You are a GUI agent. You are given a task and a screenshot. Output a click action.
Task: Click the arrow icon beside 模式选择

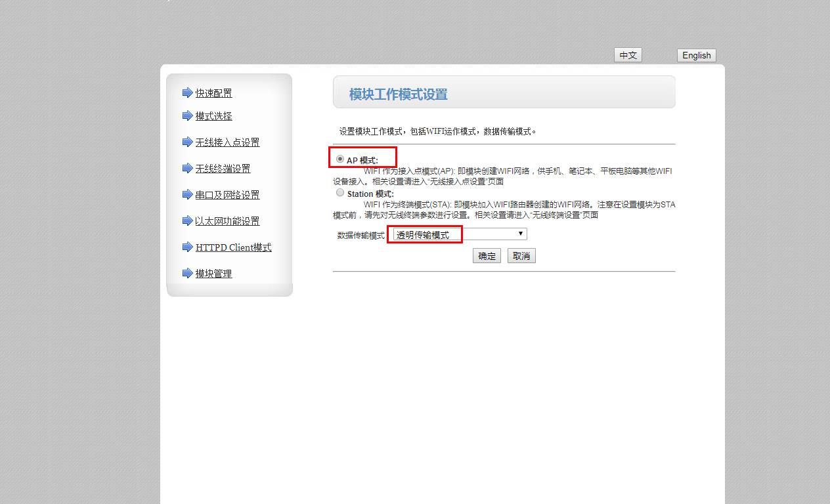pos(187,115)
